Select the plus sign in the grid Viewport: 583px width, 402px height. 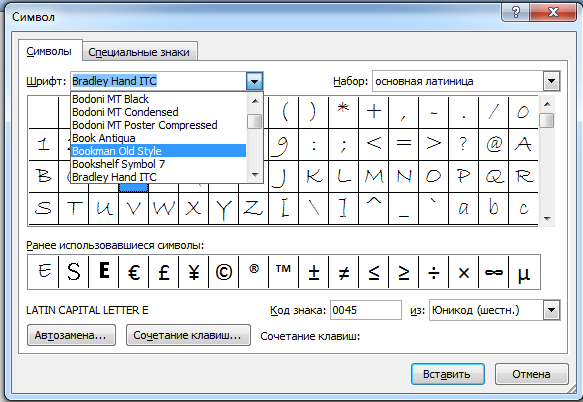374,112
